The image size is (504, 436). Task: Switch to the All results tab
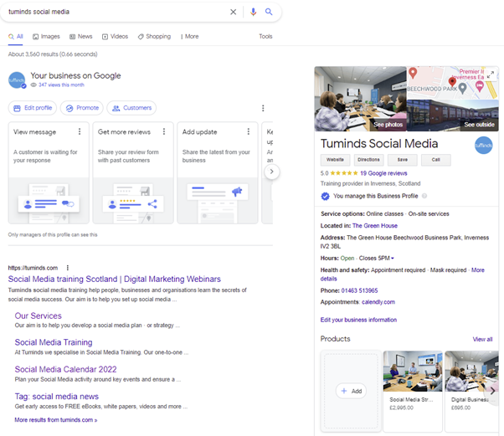[x=16, y=36]
